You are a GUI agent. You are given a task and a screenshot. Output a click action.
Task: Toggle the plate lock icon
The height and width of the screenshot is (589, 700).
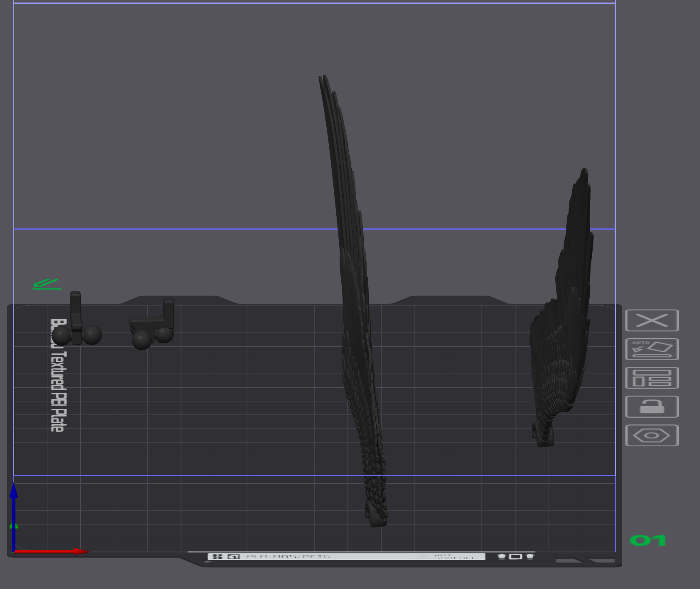tap(652, 406)
